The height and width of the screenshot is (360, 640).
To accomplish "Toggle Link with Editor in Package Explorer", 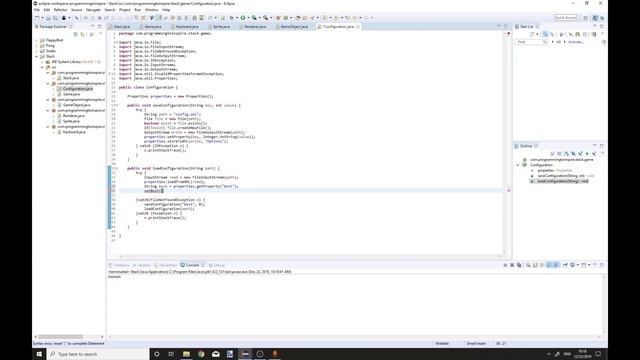I will (83, 34).
